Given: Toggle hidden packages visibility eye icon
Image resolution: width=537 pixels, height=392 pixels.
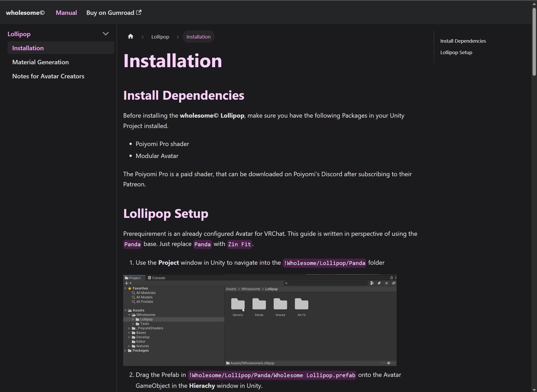Looking at the screenshot, I should point(394,283).
